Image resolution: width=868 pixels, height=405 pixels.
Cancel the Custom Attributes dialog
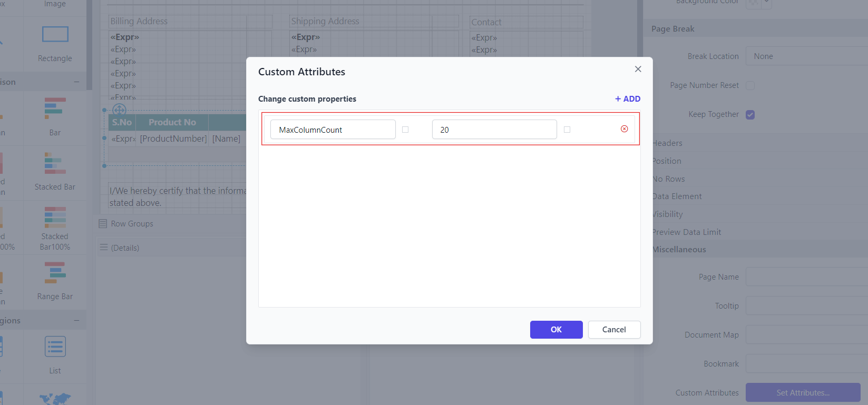coord(614,330)
